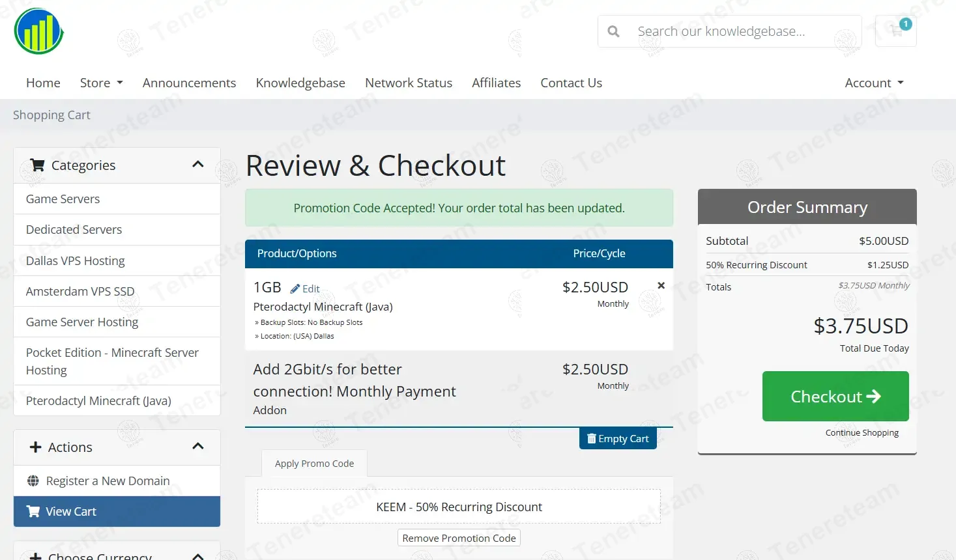Click the pencil Edit icon for 1GB
The image size is (956, 560).
pos(295,288)
